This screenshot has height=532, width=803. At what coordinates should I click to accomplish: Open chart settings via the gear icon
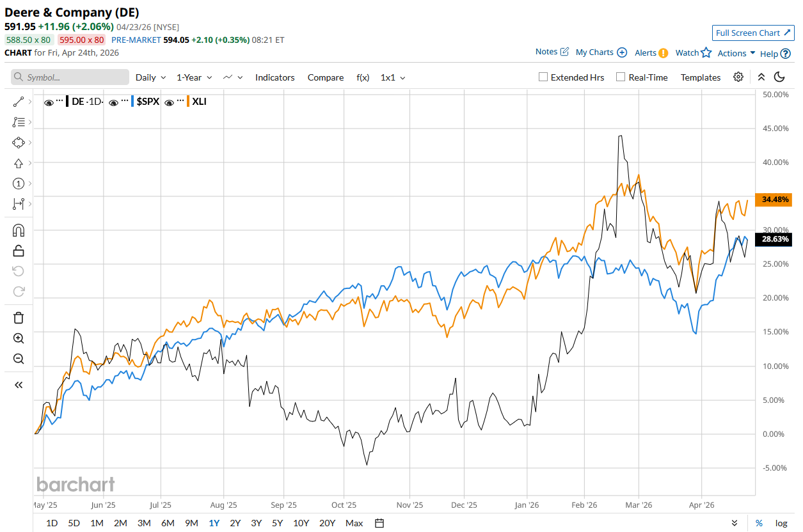738,77
